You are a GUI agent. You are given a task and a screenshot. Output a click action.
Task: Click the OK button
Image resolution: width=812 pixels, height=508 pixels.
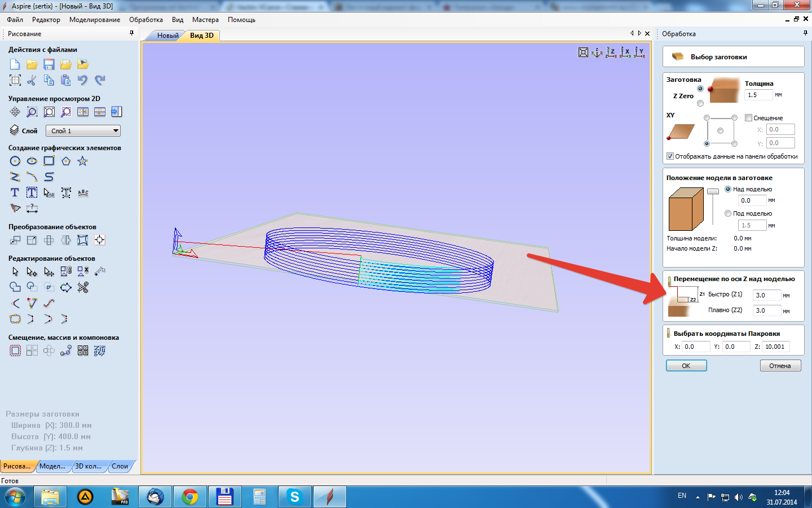click(x=686, y=366)
